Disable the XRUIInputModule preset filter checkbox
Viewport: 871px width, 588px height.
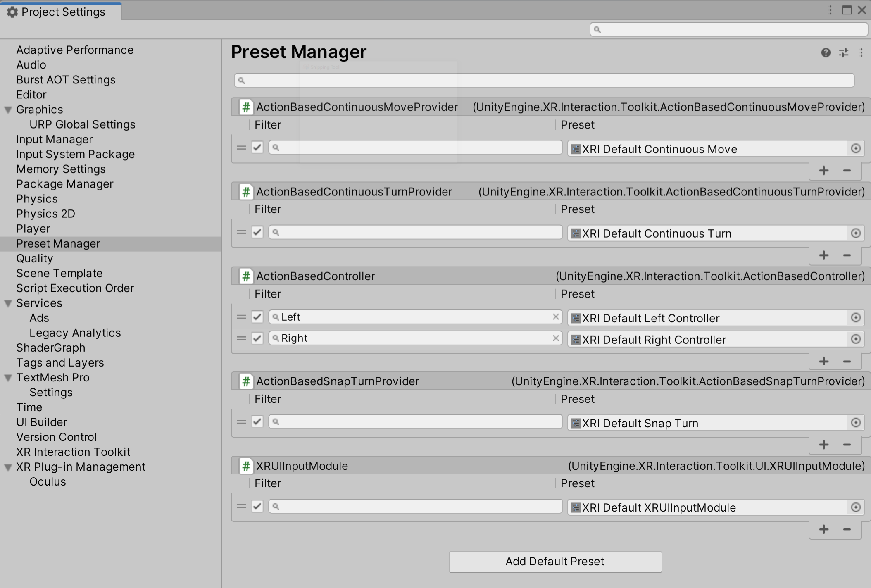pyautogui.click(x=257, y=506)
